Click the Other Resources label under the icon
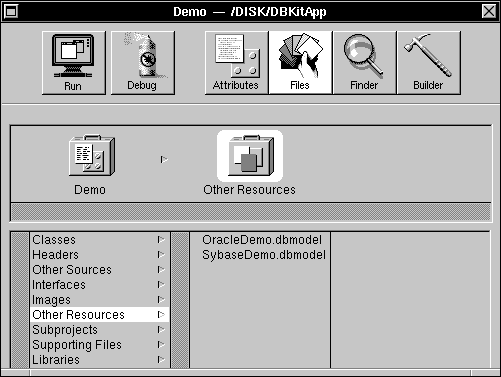The height and width of the screenshot is (377, 501). pyautogui.click(x=249, y=190)
